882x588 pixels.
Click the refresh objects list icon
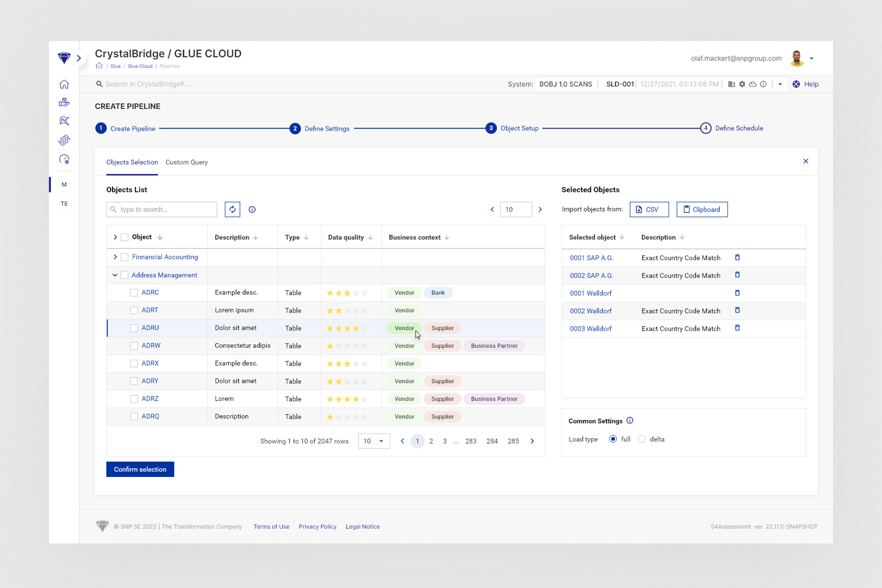[x=232, y=210]
